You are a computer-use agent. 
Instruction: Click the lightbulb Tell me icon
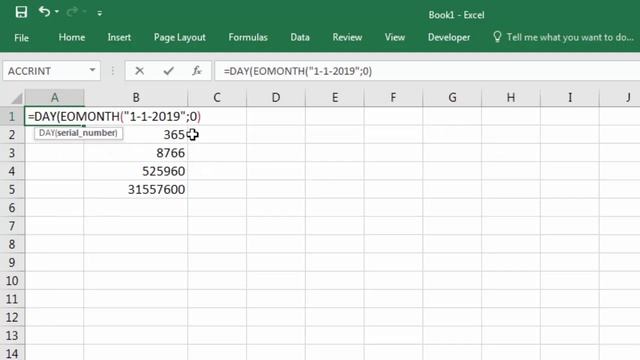point(497,37)
